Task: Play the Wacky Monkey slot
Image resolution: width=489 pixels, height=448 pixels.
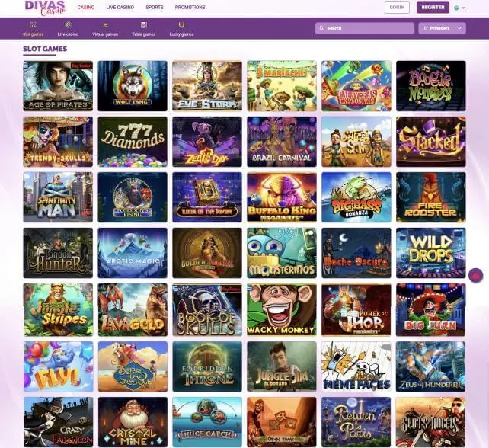Action: click(282, 309)
